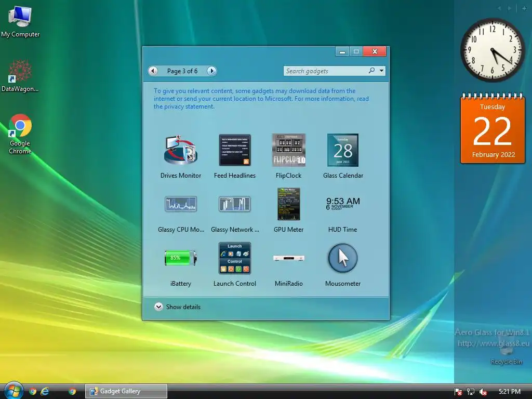Go to next gadget page

click(x=212, y=71)
